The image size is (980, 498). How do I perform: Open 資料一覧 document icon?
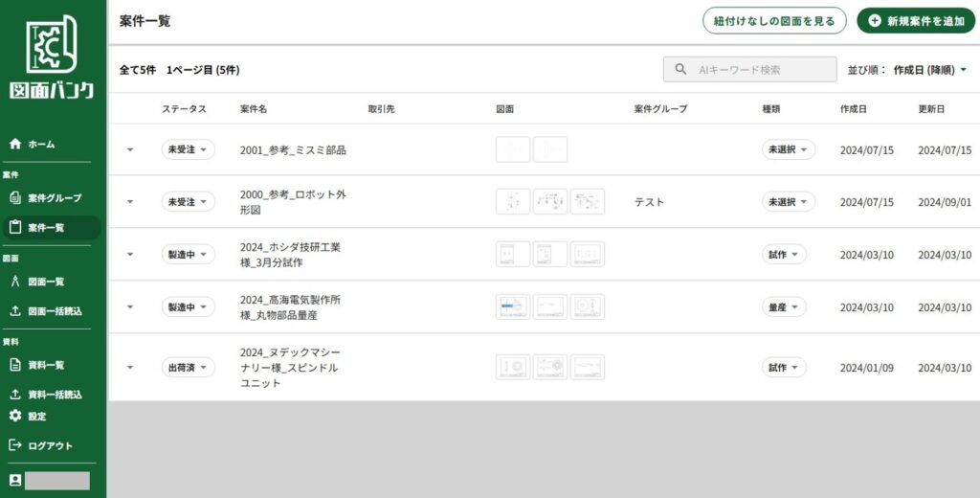click(15, 365)
